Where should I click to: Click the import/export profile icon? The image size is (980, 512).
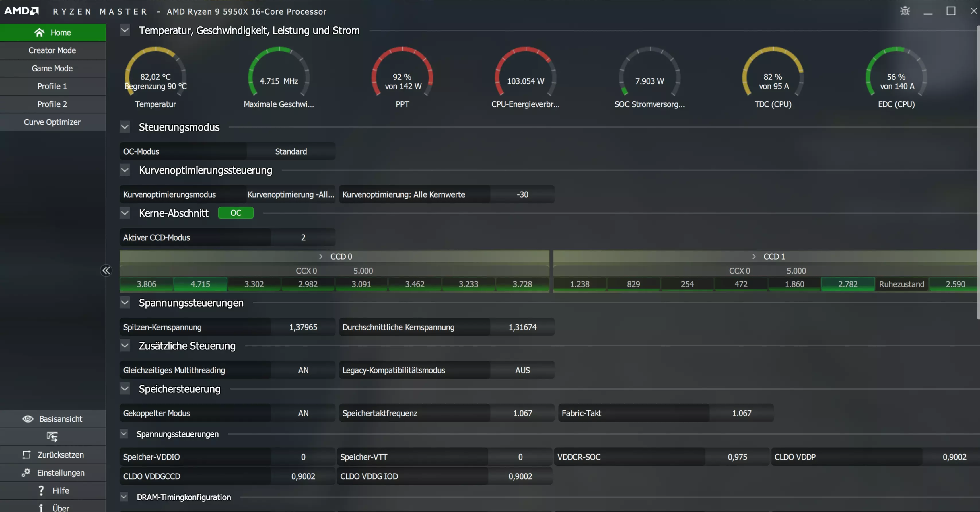pyautogui.click(x=52, y=437)
